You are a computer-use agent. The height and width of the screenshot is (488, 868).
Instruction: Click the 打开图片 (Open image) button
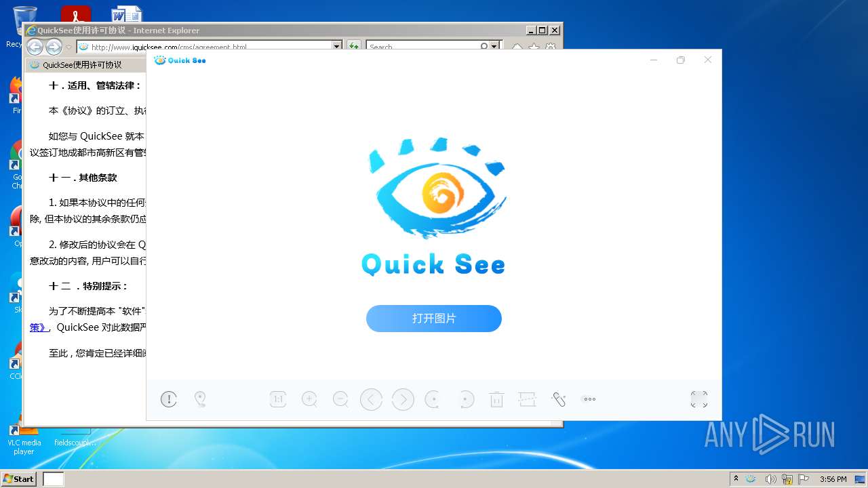click(434, 319)
